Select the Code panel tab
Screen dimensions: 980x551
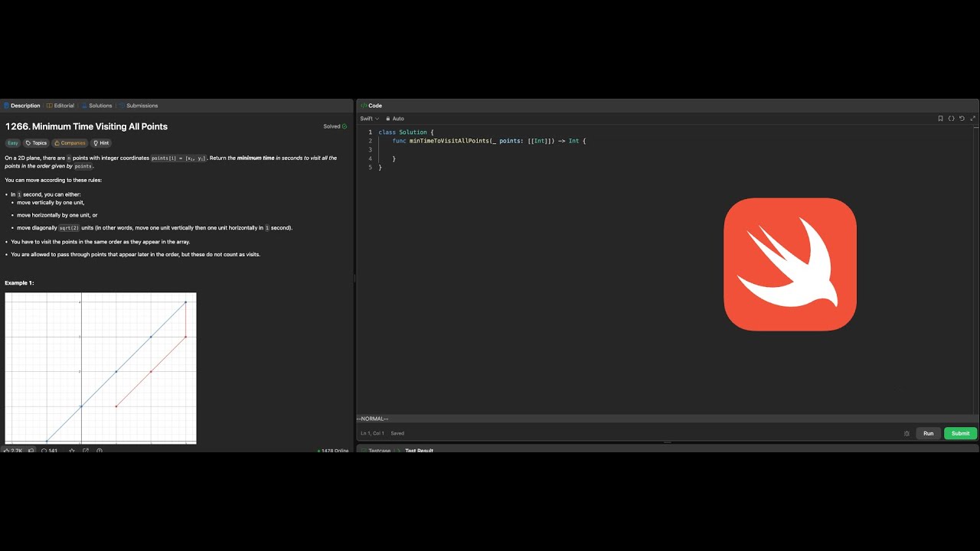click(371, 106)
